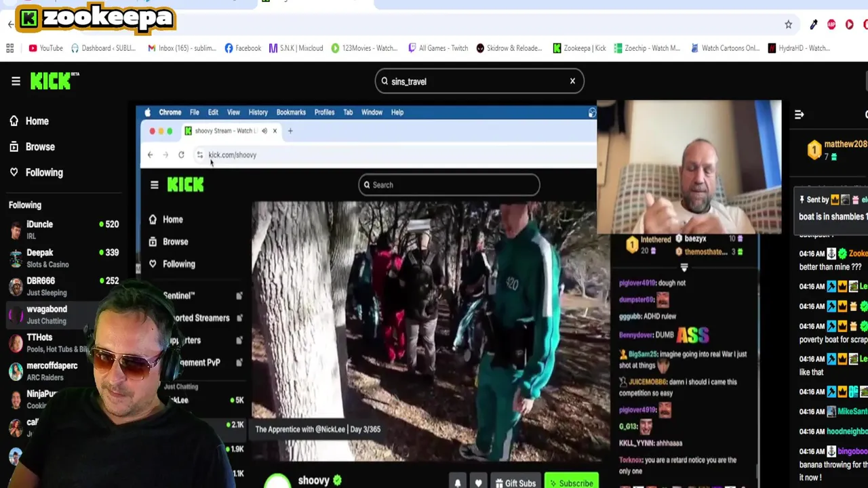
Task: Open the Skidrow & Reloaded bookmark
Action: pos(509,48)
